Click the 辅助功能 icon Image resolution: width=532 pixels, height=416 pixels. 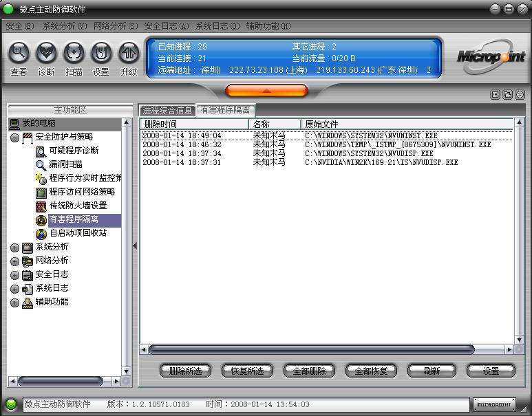(x=28, y=303)
